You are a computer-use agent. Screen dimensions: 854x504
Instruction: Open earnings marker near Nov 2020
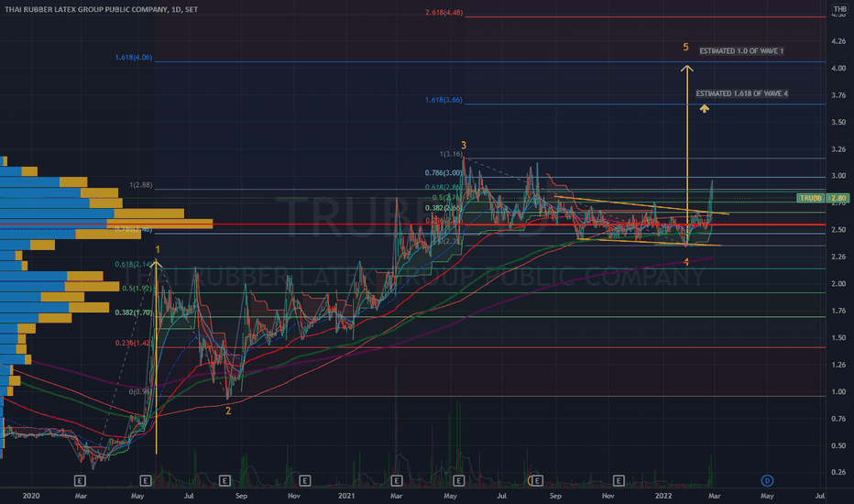pos(305,480)
